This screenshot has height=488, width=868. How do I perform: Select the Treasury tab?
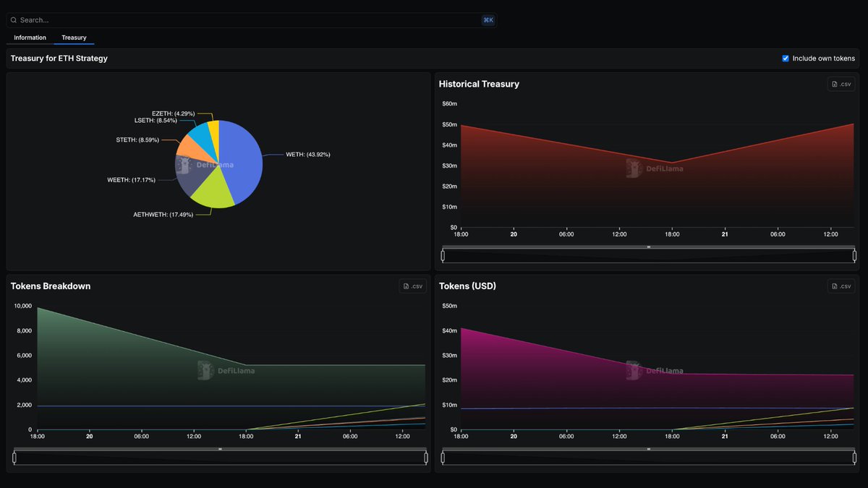[x=74, y=38]
